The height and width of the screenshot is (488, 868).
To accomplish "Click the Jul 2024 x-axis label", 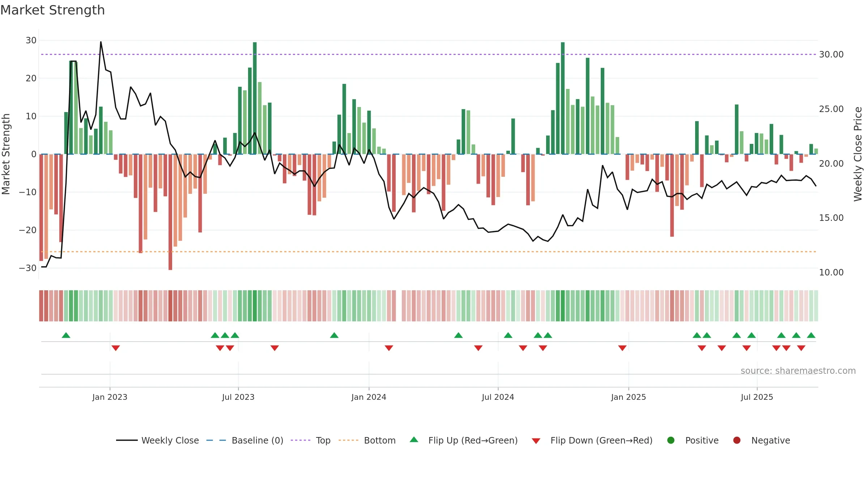I will 498,397.
